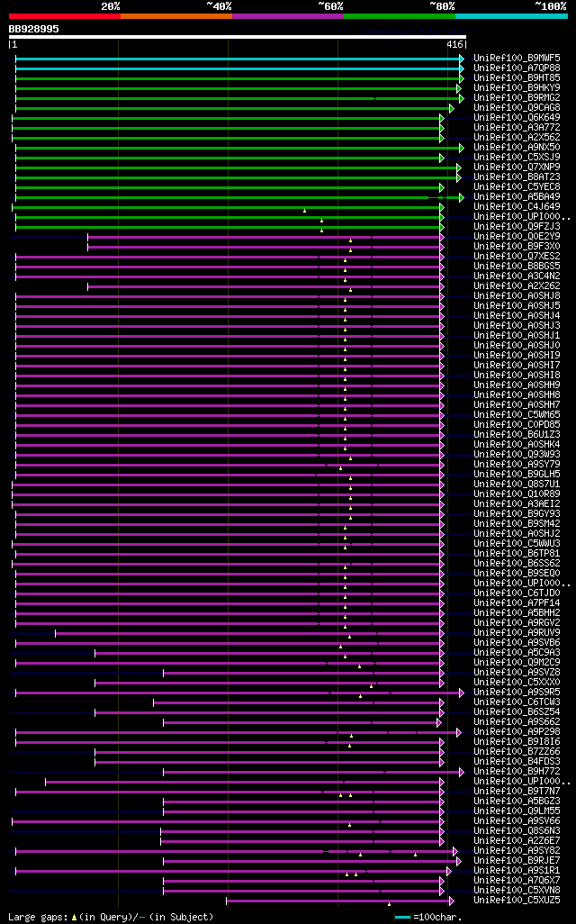Select the UniRef100_A5BA49 label

[x=517, y=197]
